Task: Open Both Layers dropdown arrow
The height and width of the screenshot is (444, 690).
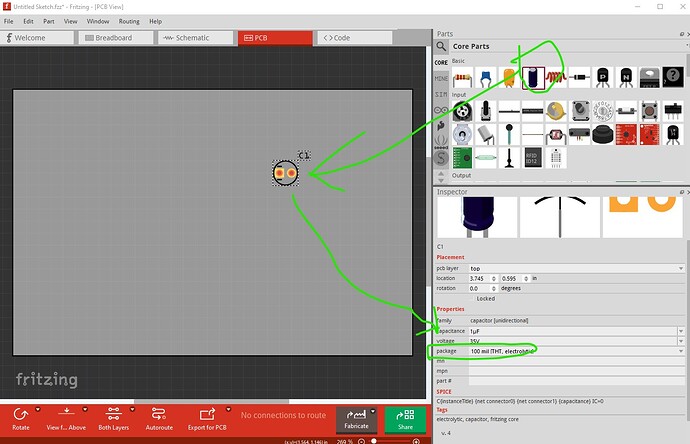Action: click(x=132, y=410)
